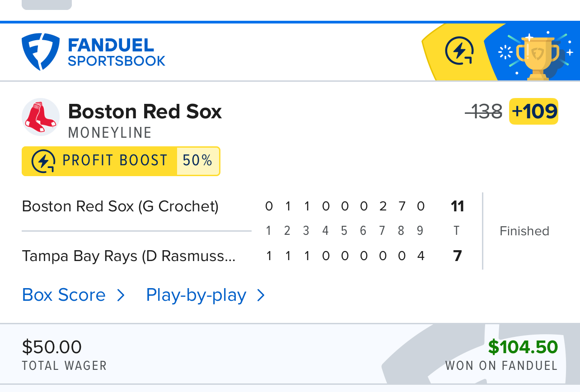Tap the Boston Red Sox team logo

coord(41,117)
